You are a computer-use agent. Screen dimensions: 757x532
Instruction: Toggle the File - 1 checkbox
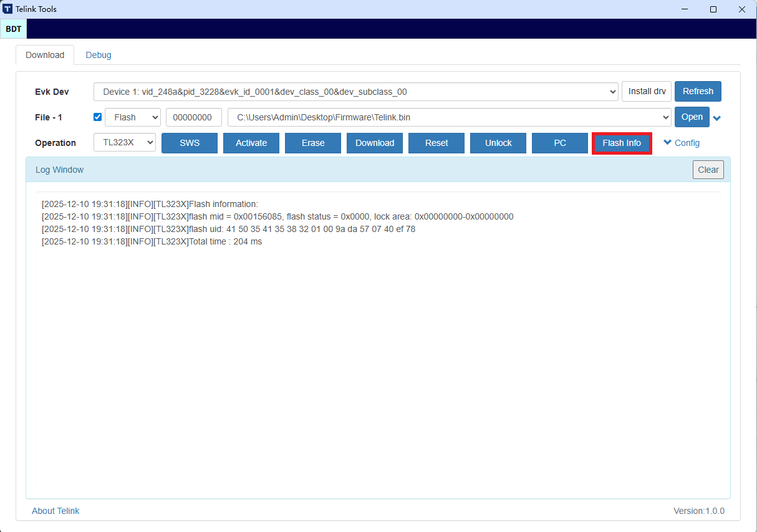[97, 117]
